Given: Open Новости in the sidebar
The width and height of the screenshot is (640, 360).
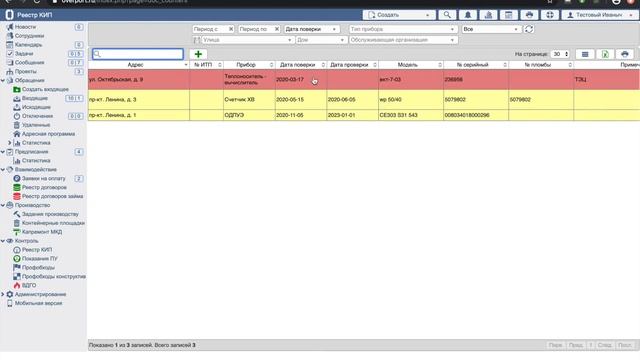Looking at the screenshot, I should click(25, 27).
